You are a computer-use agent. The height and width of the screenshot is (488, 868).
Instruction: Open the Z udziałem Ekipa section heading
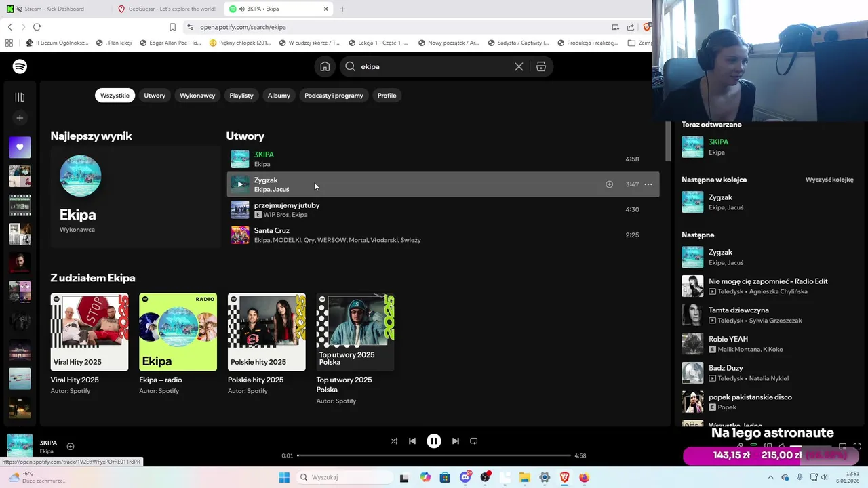(x=93, y=278)
